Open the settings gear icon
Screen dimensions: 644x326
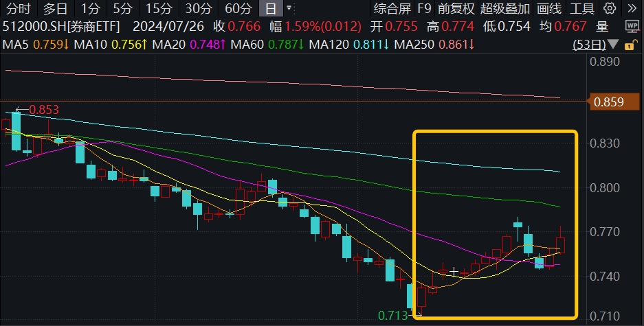point(610,8)
